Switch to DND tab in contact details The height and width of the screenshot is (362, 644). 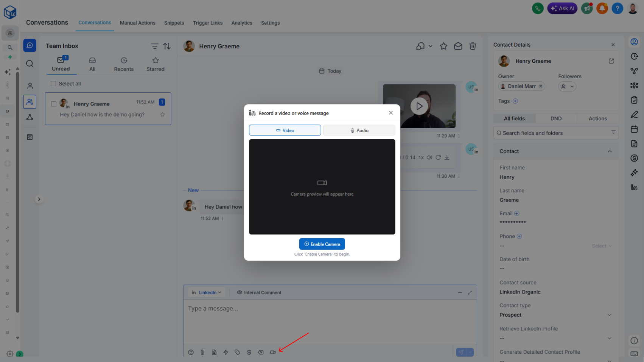point(556,119)
